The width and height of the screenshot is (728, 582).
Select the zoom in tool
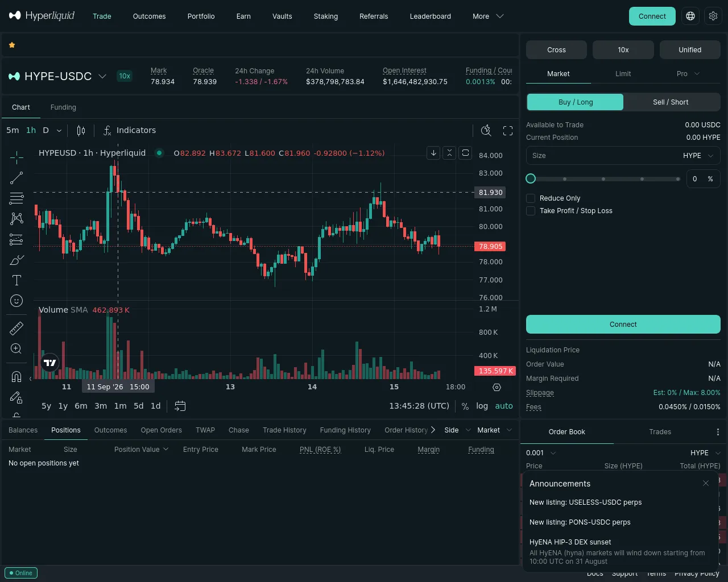16,348
